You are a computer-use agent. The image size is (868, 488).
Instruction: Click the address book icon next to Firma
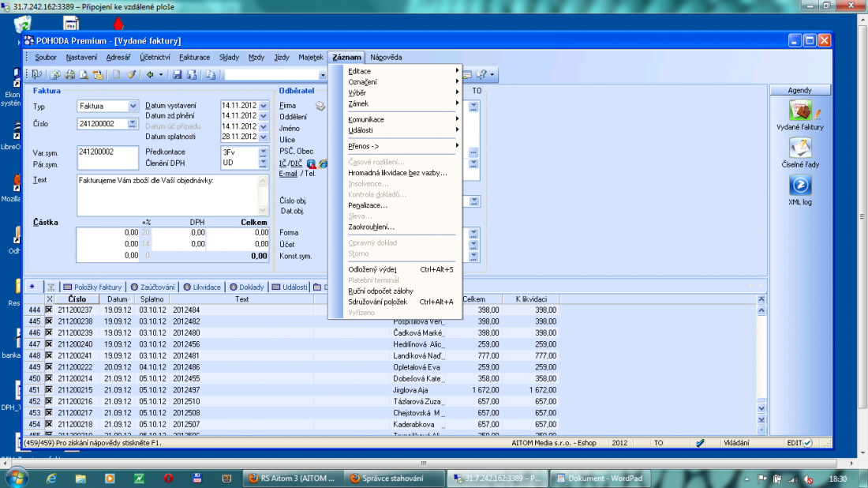pyautogui.click(x=320, y=106)
